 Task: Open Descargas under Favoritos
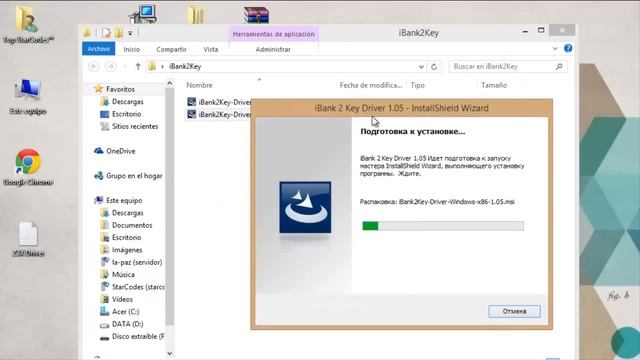click(x=127, y=102)
